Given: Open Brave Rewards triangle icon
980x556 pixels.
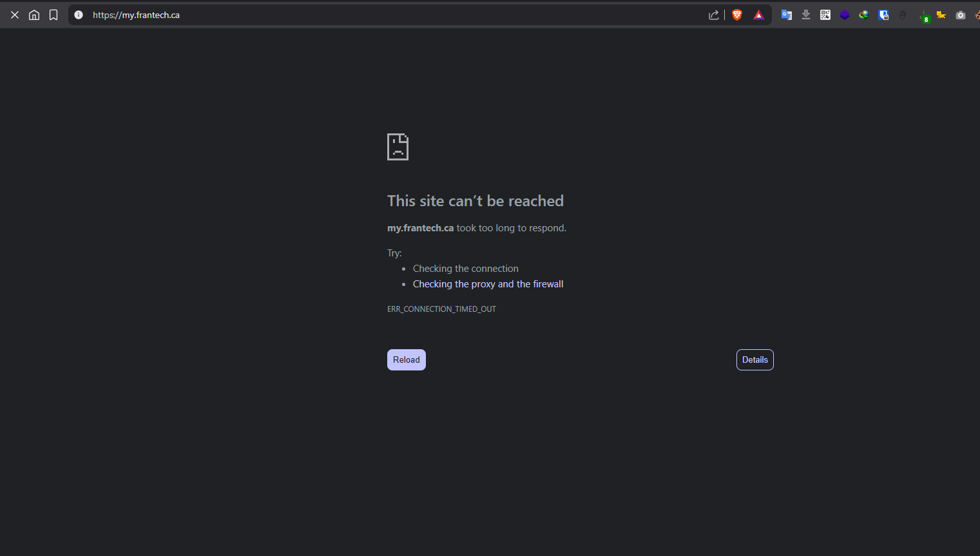Looking at the screenshot, I should [759, 15].
